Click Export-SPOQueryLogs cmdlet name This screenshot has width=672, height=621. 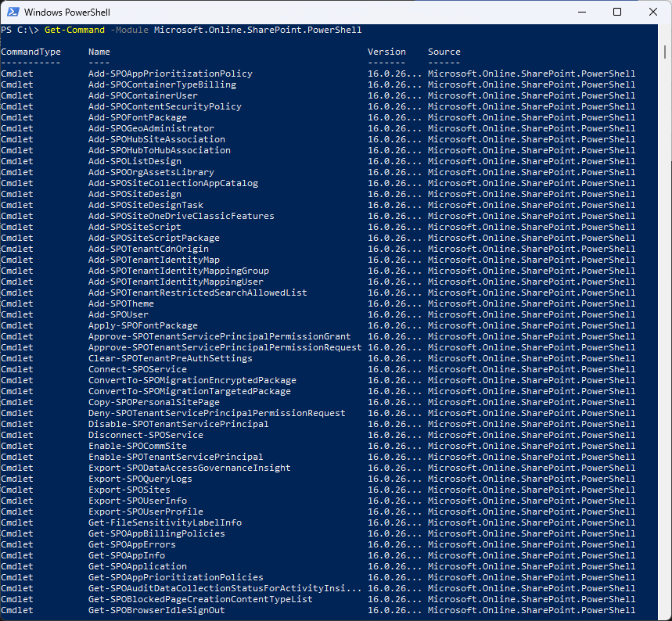140,479
